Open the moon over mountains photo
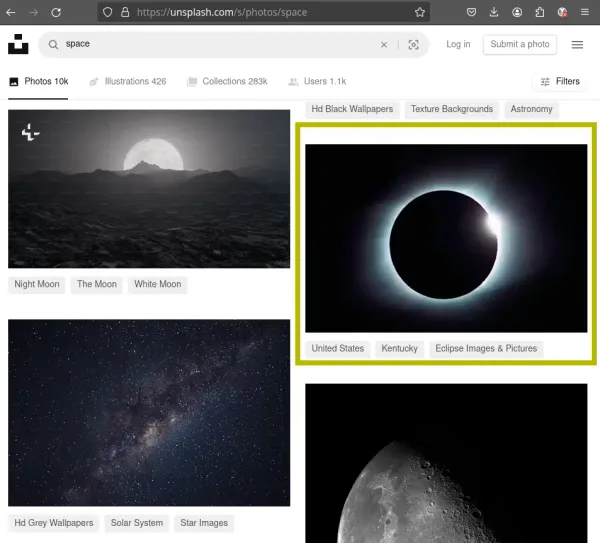Screen dimensions: 600x543 (x=149, y=189)
